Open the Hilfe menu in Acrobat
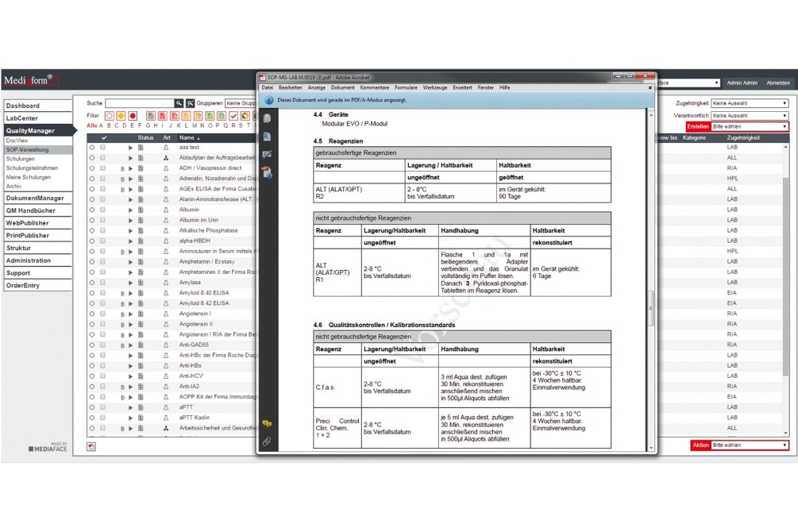This screenshot has height=532, width=798. 504,87
